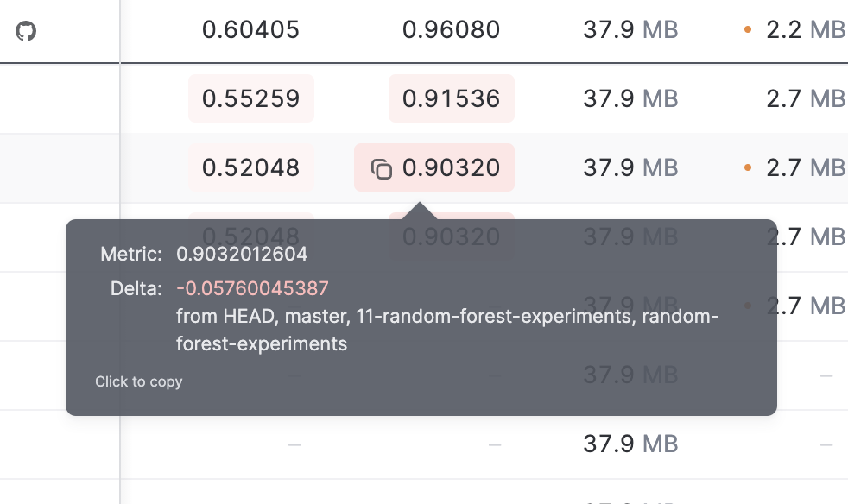Click the delta value -0.05760045387 in tooltip
This screenshot has height=504, width=848.
point(251,287)
